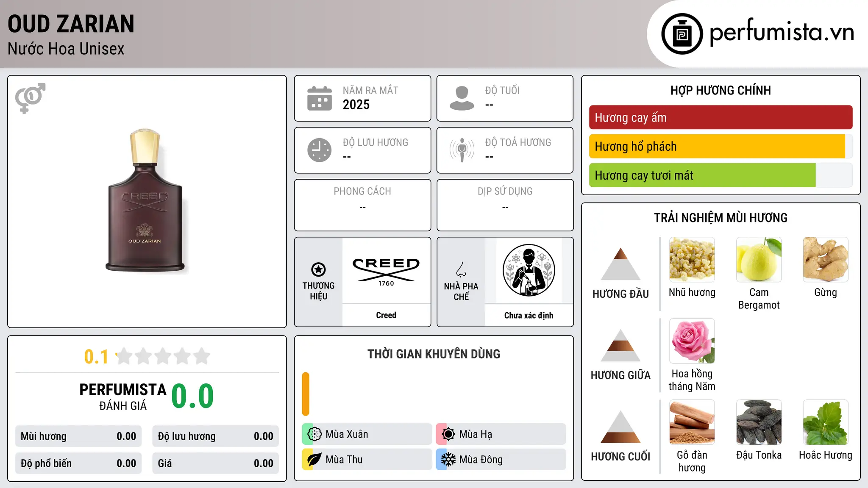Select the Cam Bergamot note image
Screen dimensions: 868x488
point(759,260)
